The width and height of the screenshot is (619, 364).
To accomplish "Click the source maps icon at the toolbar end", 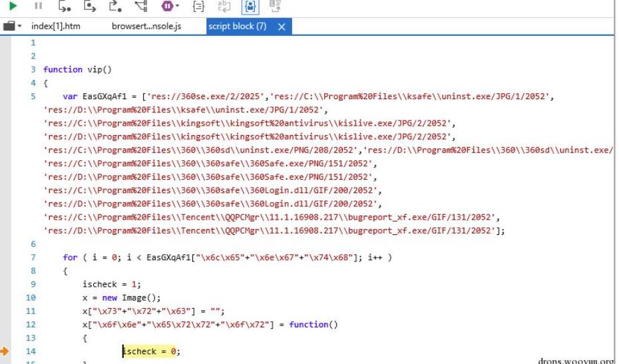I will [275, 6].
